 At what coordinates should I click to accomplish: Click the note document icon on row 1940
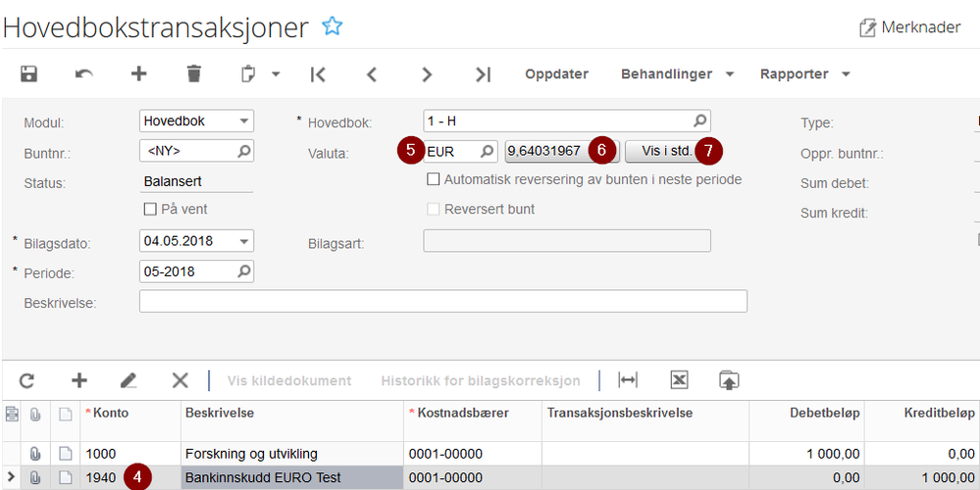(65, 478)
